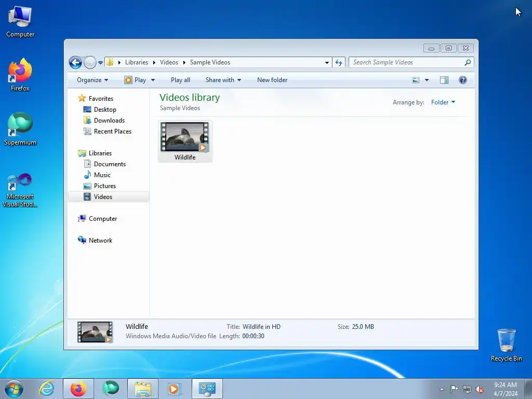Open Action Center flag icon

(454, 389)
